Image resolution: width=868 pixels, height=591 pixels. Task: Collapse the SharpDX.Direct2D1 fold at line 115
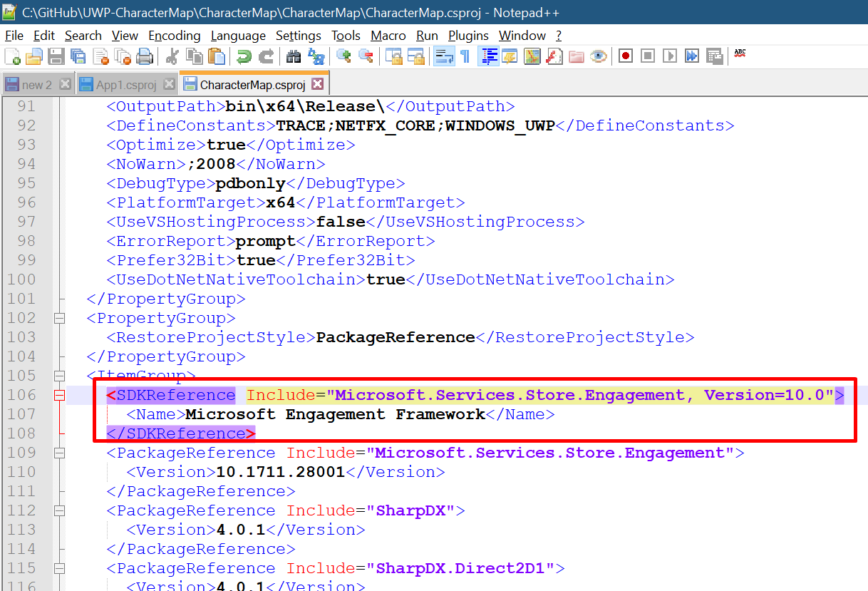59,568
